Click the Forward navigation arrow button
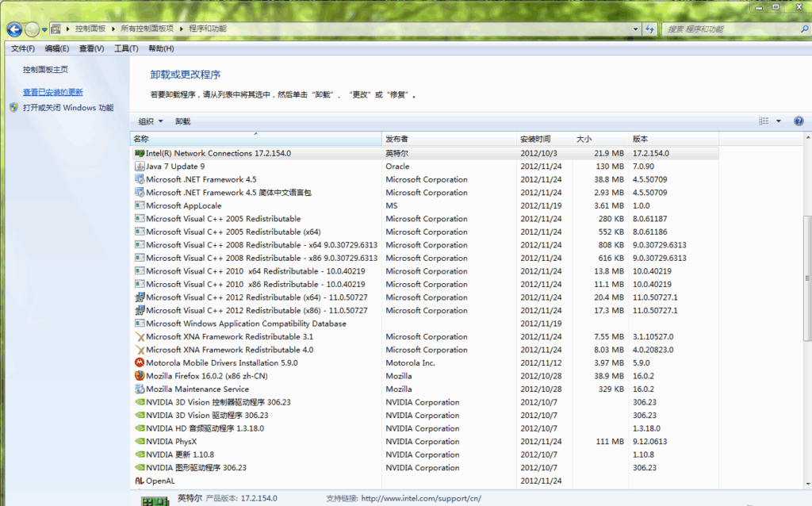The height and width of the screenshot is (506, 812). (32, 29)
